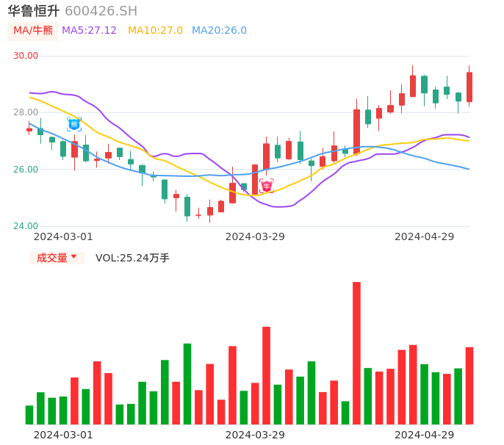Viewport: 504px width, 445px height.
Task: Select the MA/牛熊 indicator tab
Action: pyautogui.click(x=33, y=31)
